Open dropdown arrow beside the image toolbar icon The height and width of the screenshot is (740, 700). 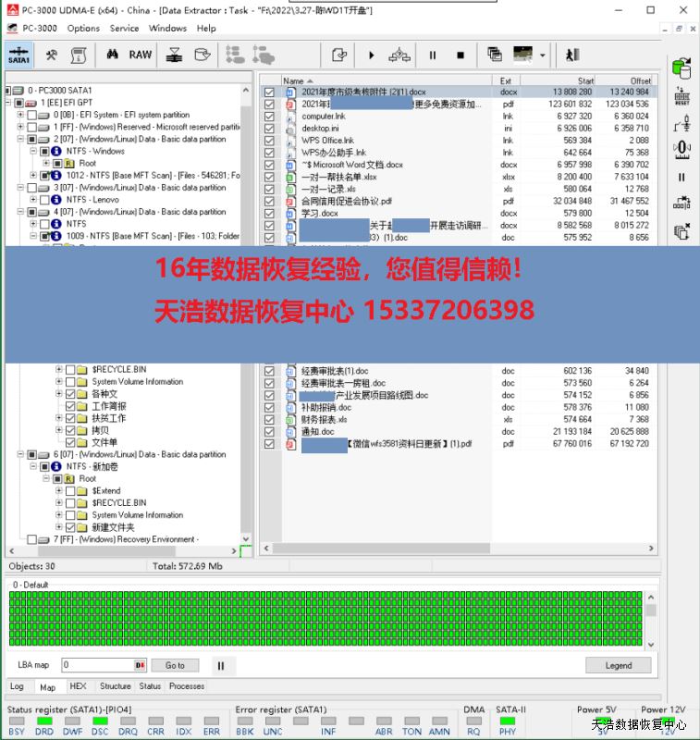[542, 55]
